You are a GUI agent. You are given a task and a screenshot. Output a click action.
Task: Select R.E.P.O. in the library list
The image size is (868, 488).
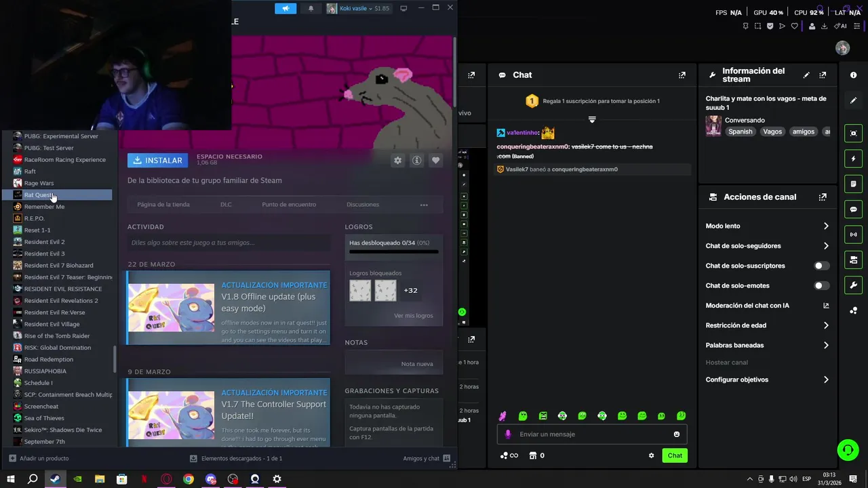click(x=57, y=218)
